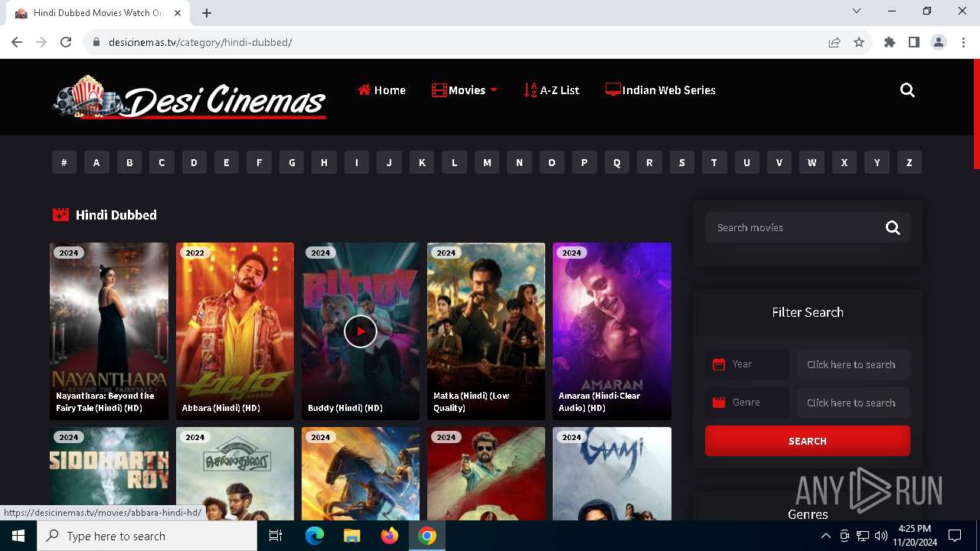
Task: Open the Year filter dropdown
Action: (x=853, y=364)
